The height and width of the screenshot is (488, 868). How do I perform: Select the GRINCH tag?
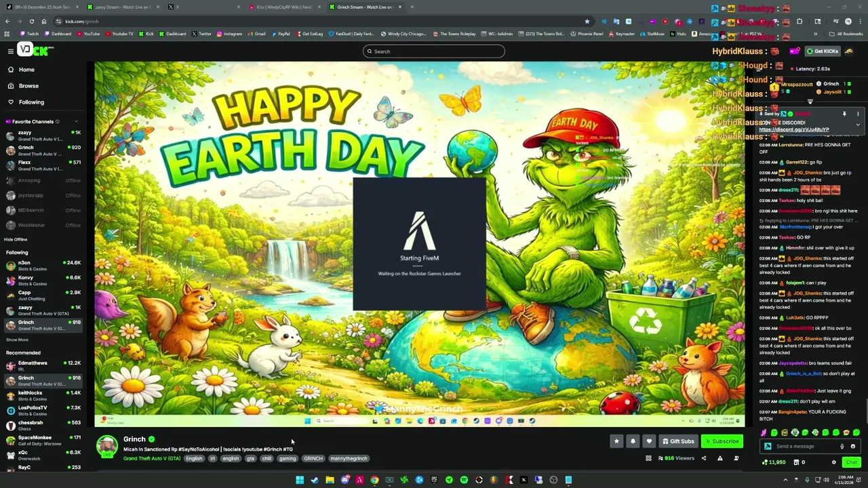tap(313, 458)
